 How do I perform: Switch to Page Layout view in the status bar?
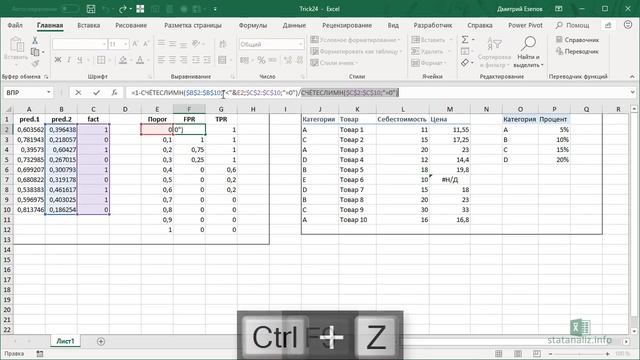pyautogui.click(x=518, y=354)
